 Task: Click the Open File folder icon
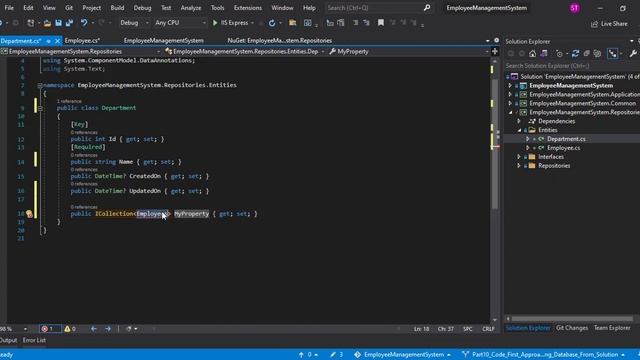pyautogui.click(x=47, y=23)
